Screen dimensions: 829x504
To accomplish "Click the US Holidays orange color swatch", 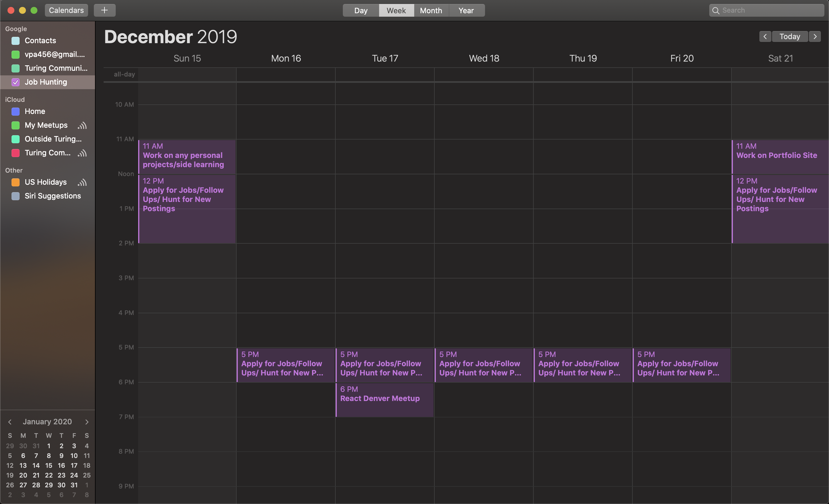I will tap(16, 182).
